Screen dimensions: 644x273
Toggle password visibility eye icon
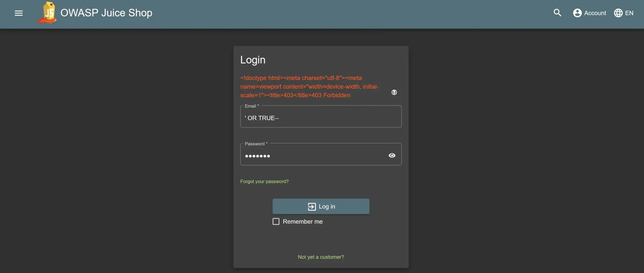click(392, 155)
